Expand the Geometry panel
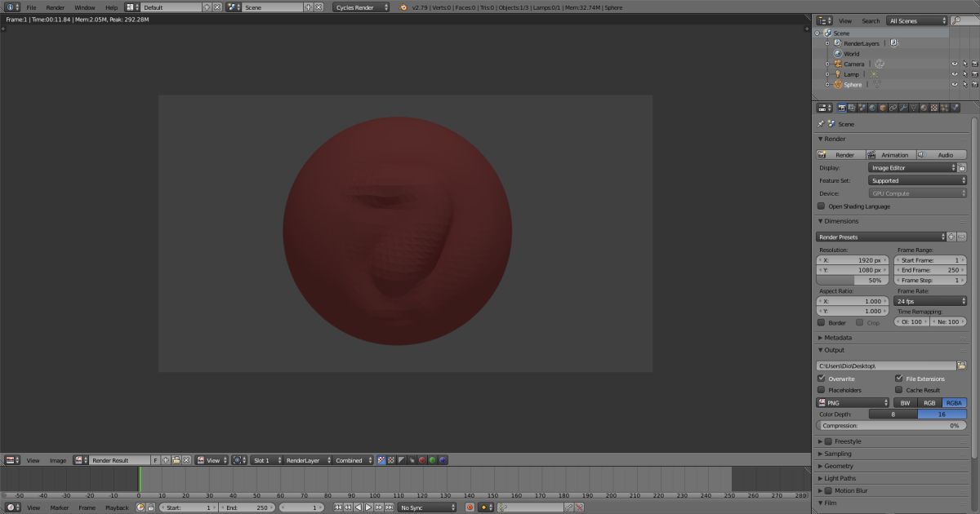980x514 pixels. click(838, 466)
